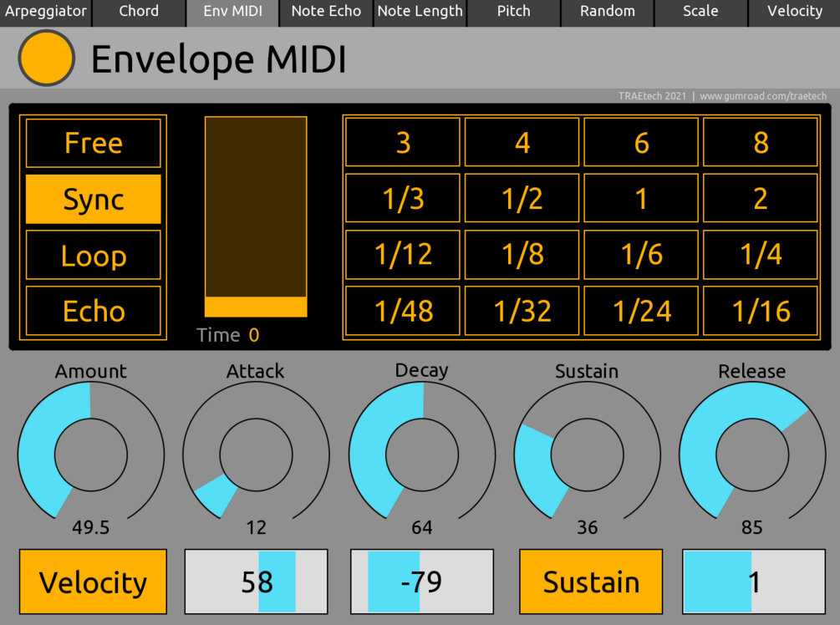The height and width of the screenshot is (625, 840).
Task: Switch to the Note Length tab
Action: [x=420, y=13]
